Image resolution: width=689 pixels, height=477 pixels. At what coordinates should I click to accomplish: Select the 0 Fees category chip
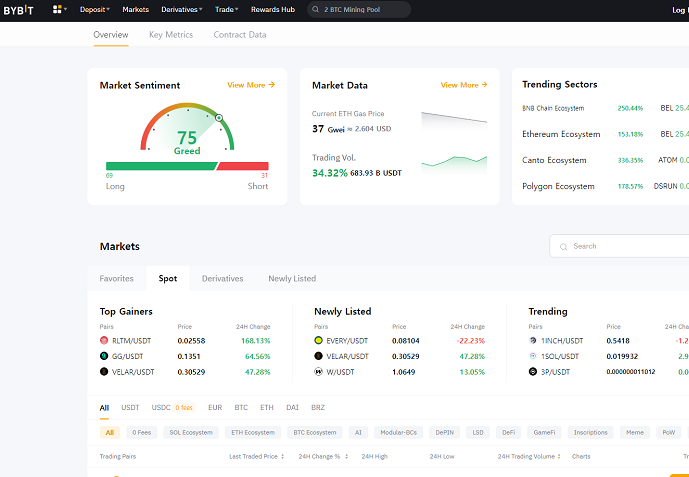tap(141, 433)
